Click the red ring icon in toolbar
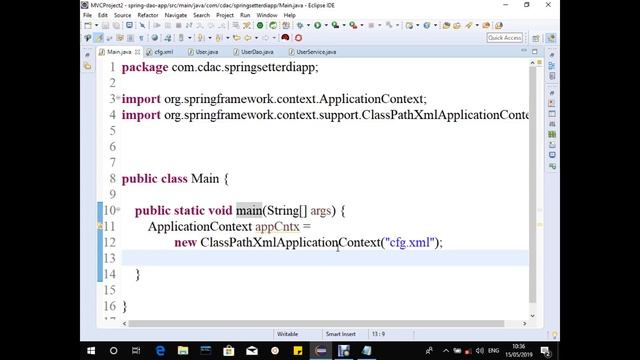This screenshot has width=640, height=360. coord(298,38)
